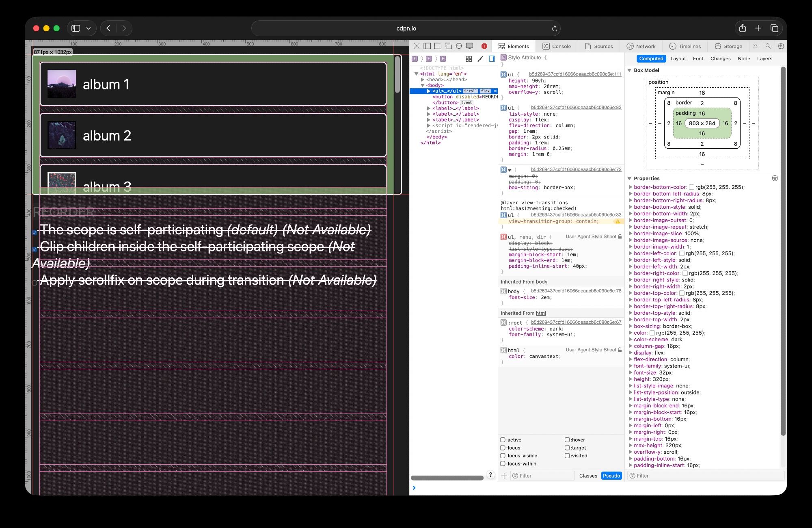The height and width of the screenshot is (528, 812).
Task: Click the red error indicator icon
Action: (x=484, y=46)
